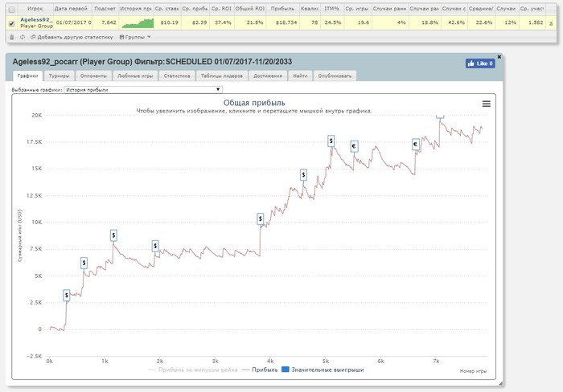Click the $10.19 average stake cell
Image resolution: width=563 pixels, height=392 pixels.
point(169,22)
